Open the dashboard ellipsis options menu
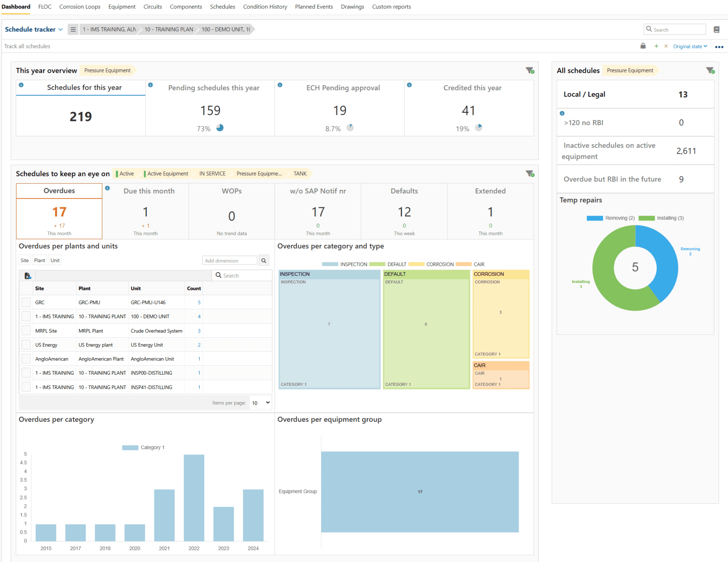 (x=719, y=46)
